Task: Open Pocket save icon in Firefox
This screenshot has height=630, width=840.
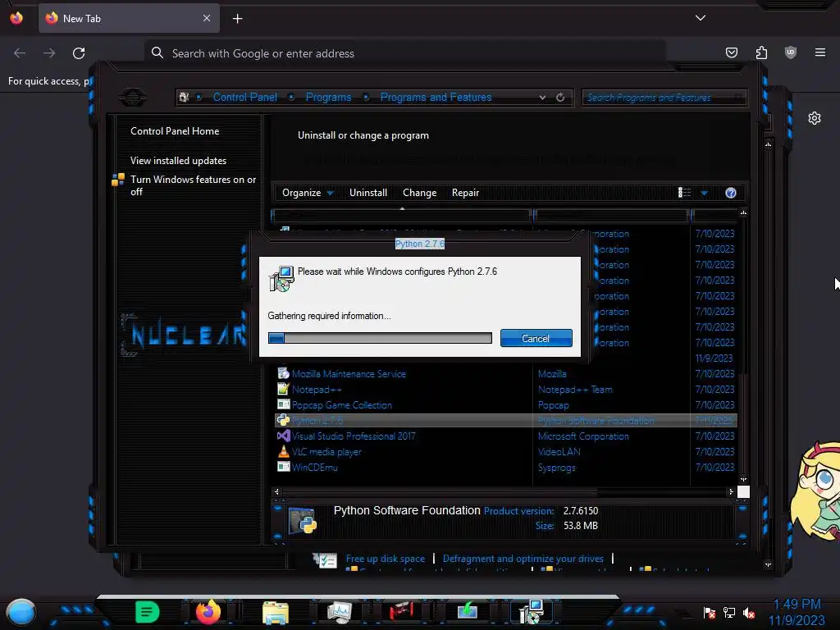Action: coord(731,52)
